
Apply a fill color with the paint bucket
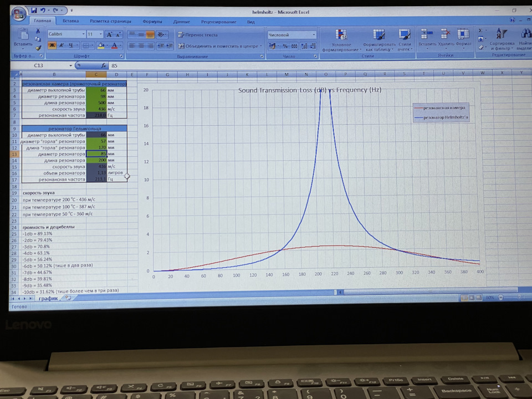coord(101,45)
